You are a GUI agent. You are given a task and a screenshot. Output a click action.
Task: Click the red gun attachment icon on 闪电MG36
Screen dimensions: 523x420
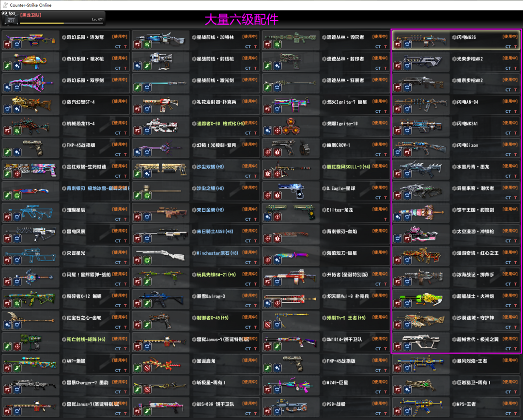coord(398,44)
